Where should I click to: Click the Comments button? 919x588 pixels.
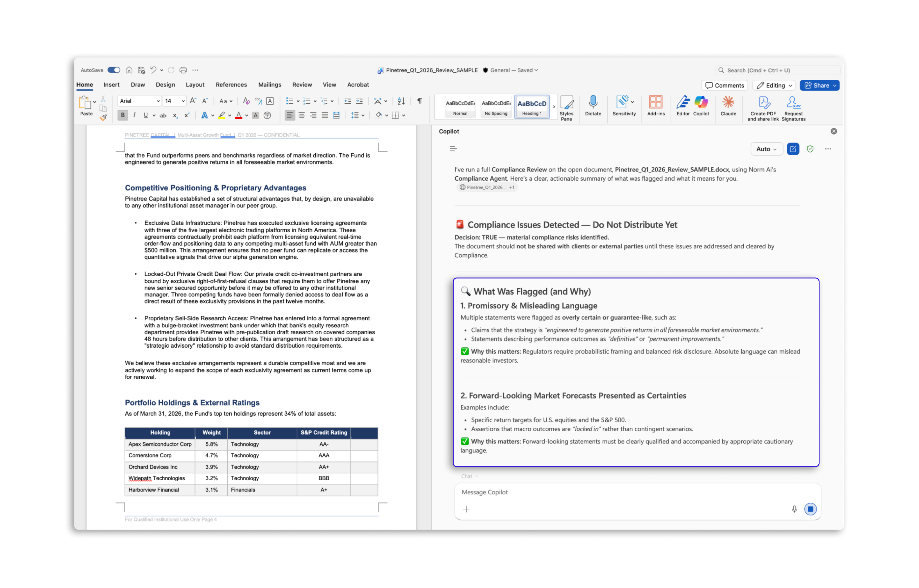(724, 86)
